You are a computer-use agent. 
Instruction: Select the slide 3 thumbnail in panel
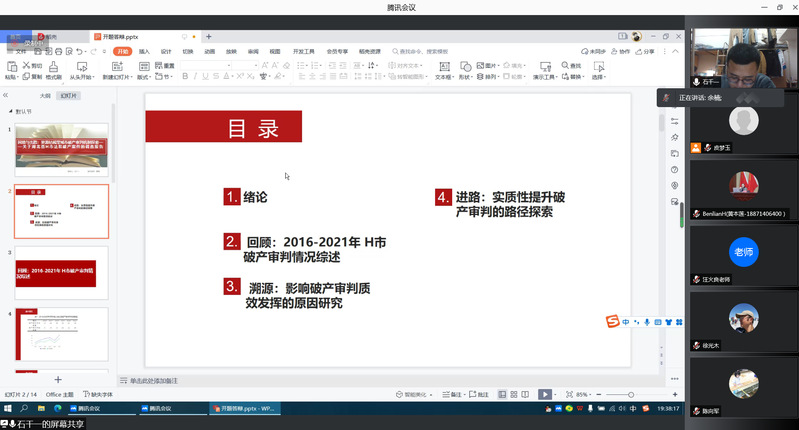coord(61,270)
